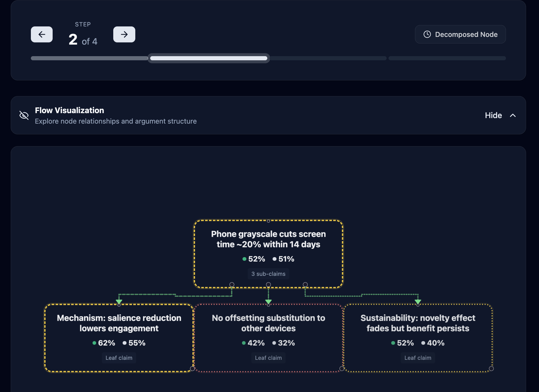The height and width of the screenshot is (392, 539).
Task: Click Leaf claim badge on Mechanism node
Action: pos(119,358)
